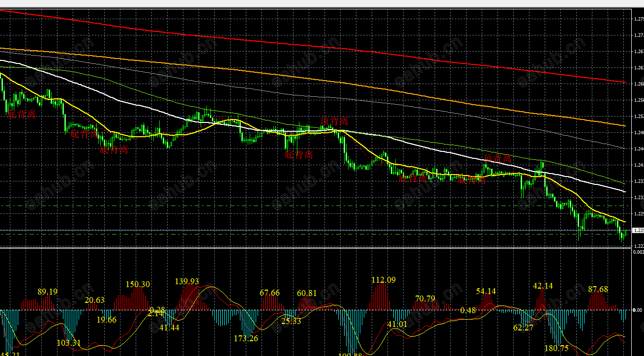This screenshot has height=356, width=644.
Task: Click the 112.09 peak value label
Action: (384, 280)
